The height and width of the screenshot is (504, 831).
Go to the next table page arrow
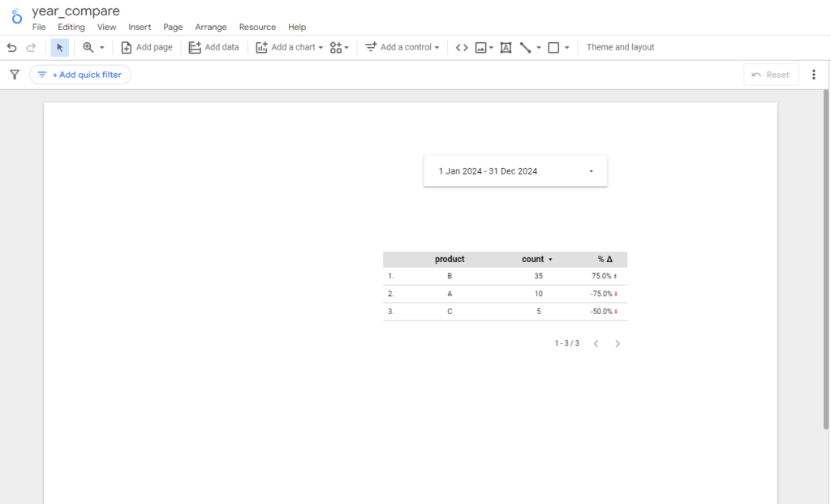(x=618, y=344)
